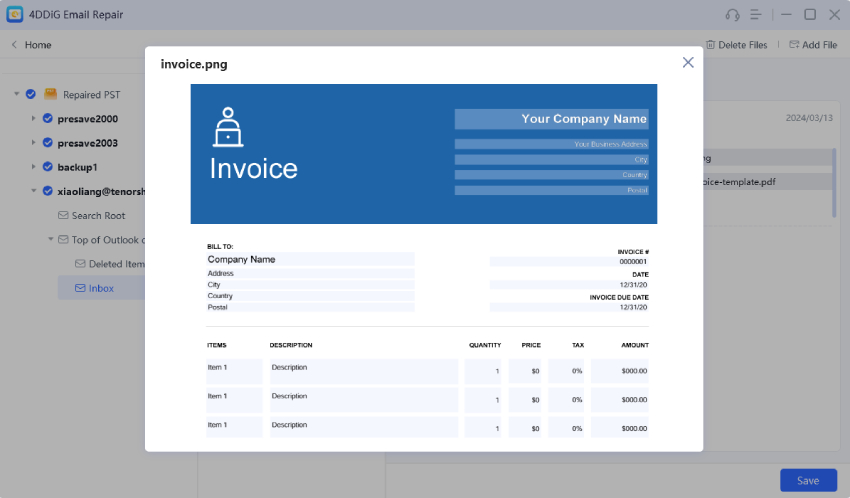Close the invoice.png preview dialog
The image size is (850, 498).
tap(688, 62)
